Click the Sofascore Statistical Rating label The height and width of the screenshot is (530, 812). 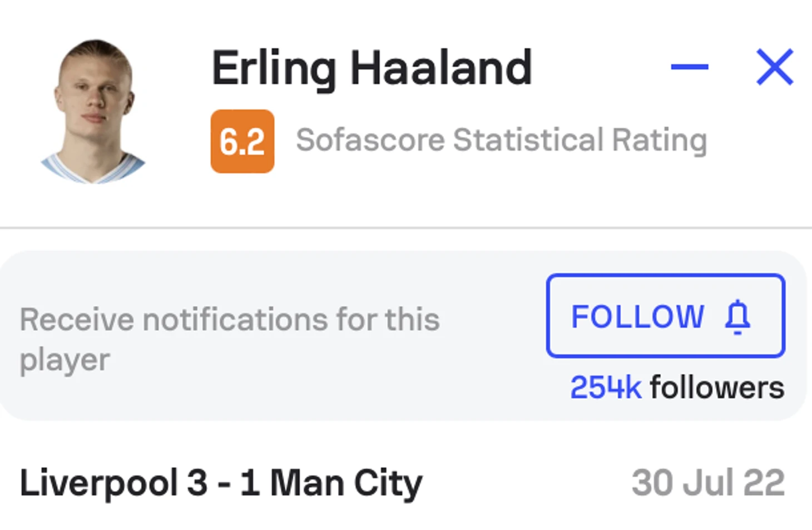click(502, 140)
